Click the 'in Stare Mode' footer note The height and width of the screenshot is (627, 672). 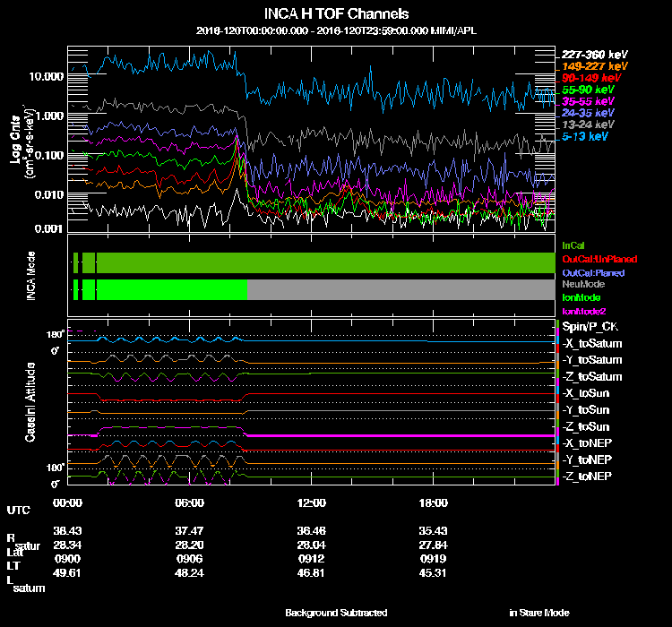click(x=539, y=613)
